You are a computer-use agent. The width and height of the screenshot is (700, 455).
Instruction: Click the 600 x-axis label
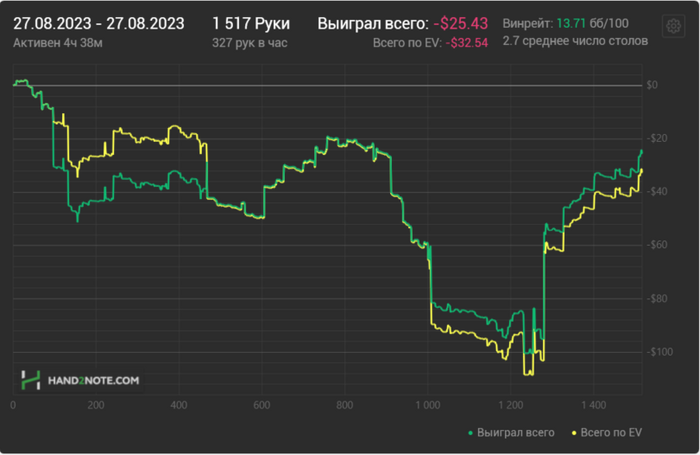point(262,405)
